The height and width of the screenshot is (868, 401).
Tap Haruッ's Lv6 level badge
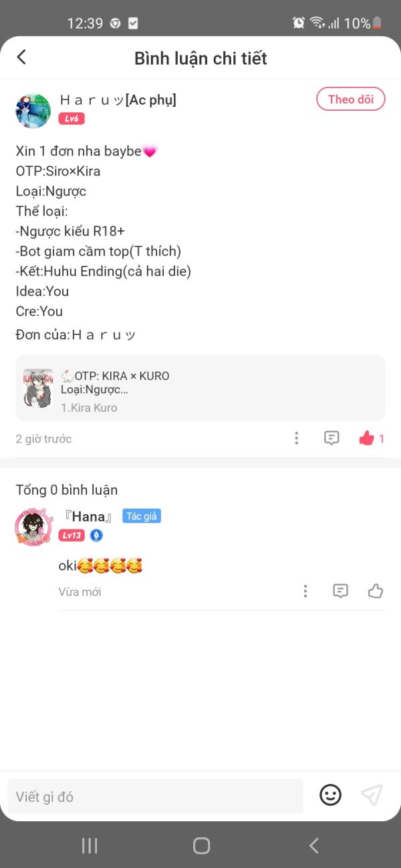(x=72, y=119)
